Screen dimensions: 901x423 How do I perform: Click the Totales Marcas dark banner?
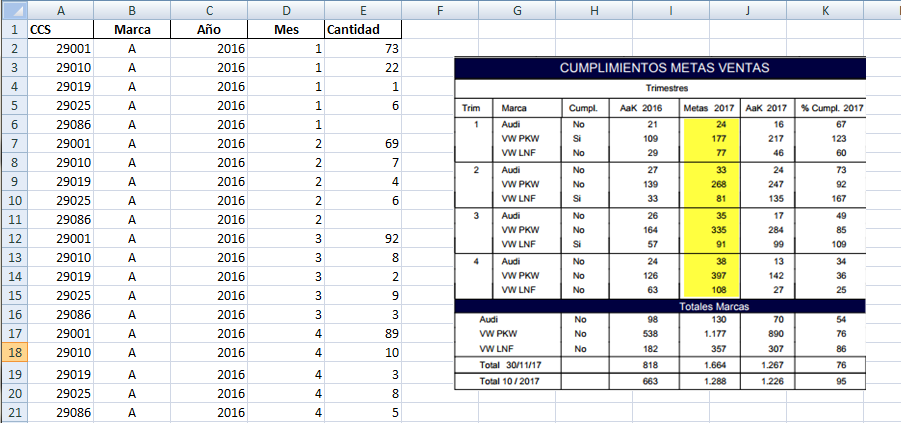[659, 306]
